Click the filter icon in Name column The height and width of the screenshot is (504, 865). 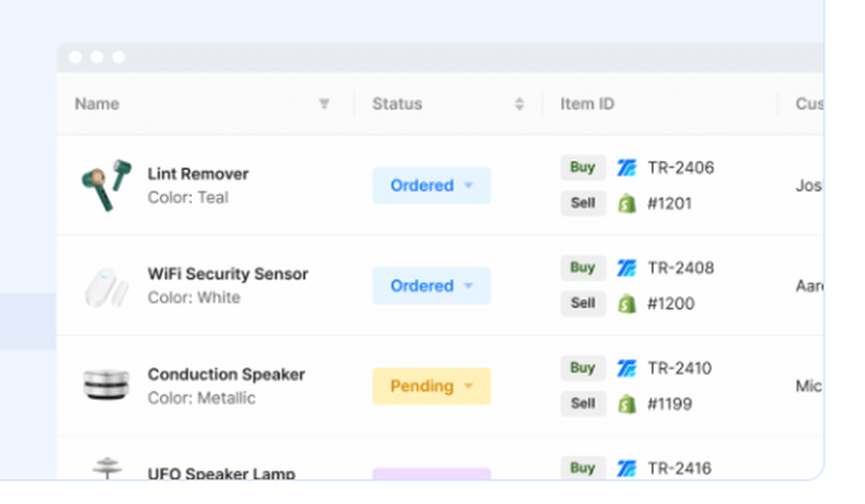pyautogui.click(x=324, y=104)
